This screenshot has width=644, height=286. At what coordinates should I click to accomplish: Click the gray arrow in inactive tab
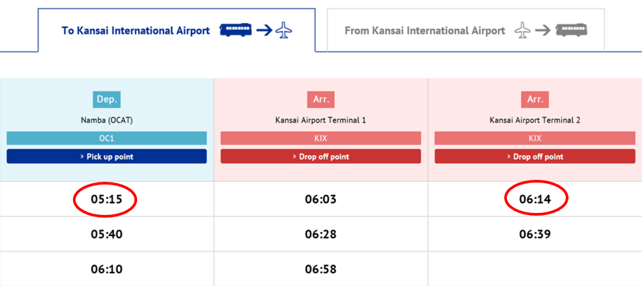(x=543, y=31)
